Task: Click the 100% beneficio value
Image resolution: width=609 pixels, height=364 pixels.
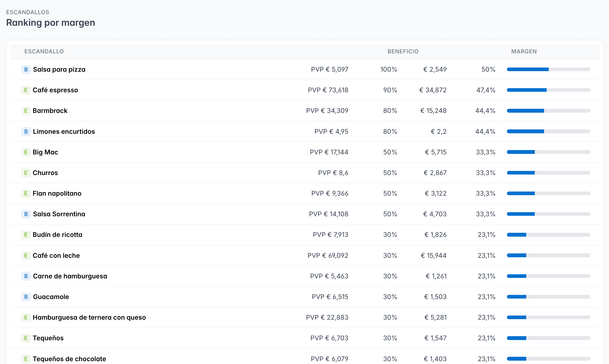Action: pos(389,69)
